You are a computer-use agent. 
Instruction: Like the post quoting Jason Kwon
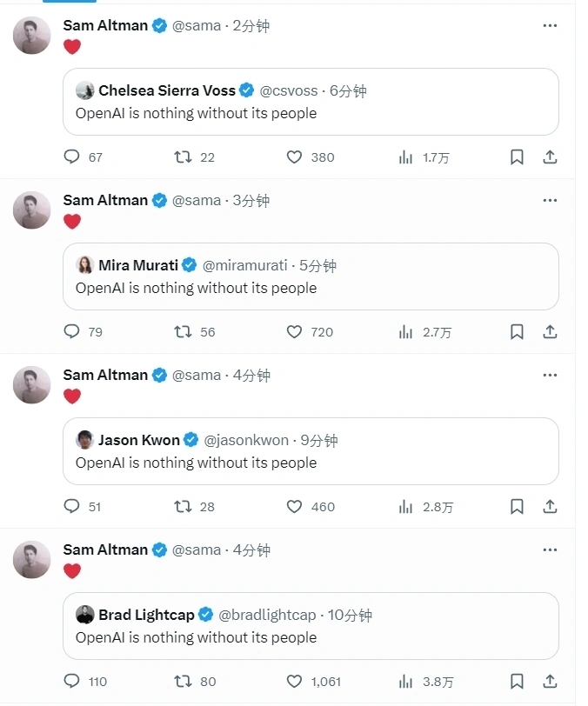pos(294,507)
